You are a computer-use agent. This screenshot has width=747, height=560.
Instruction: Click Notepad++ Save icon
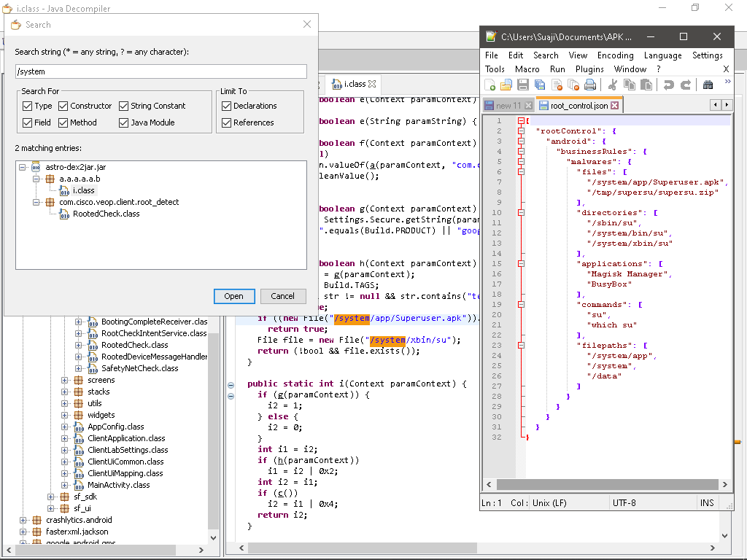point(523,85)
